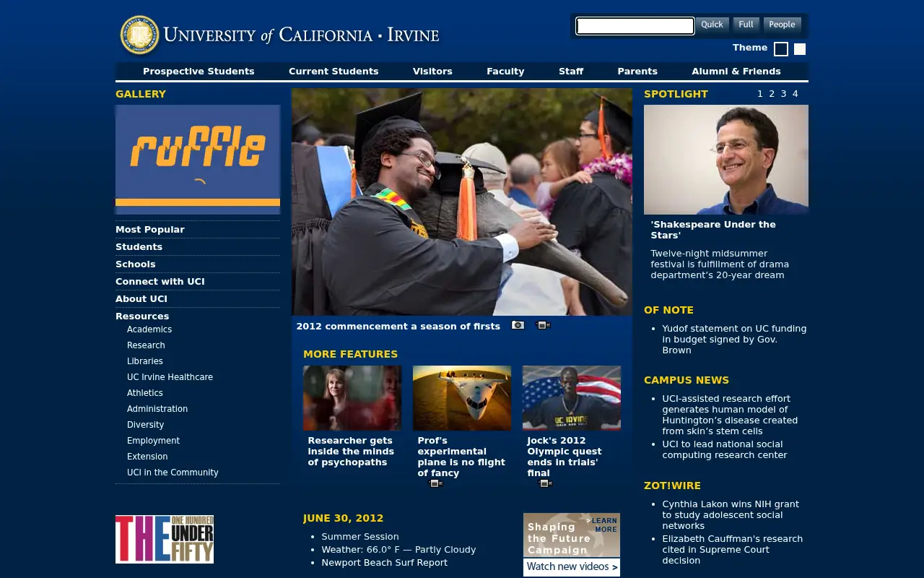The height and width of the screenshot is (578, 924).
Task: Go to Alumni & Friends
Action: click(736, 72)
